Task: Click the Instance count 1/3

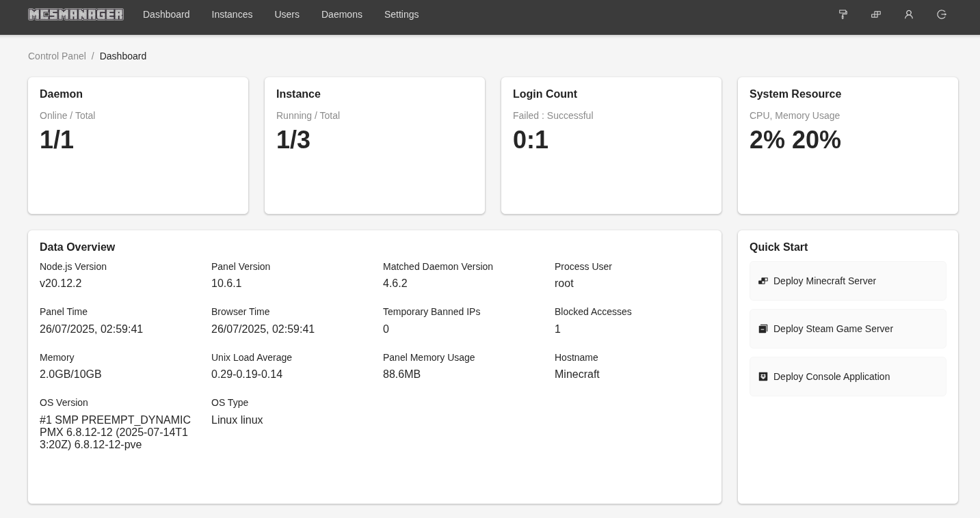Action: [293, 140]
